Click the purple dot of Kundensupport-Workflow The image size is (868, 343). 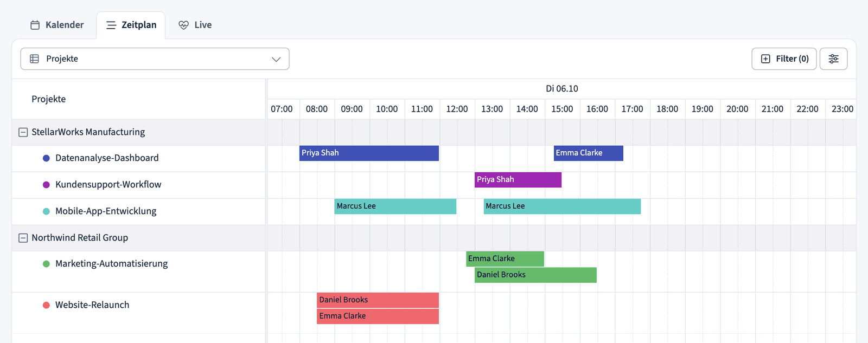coord(46,185)
